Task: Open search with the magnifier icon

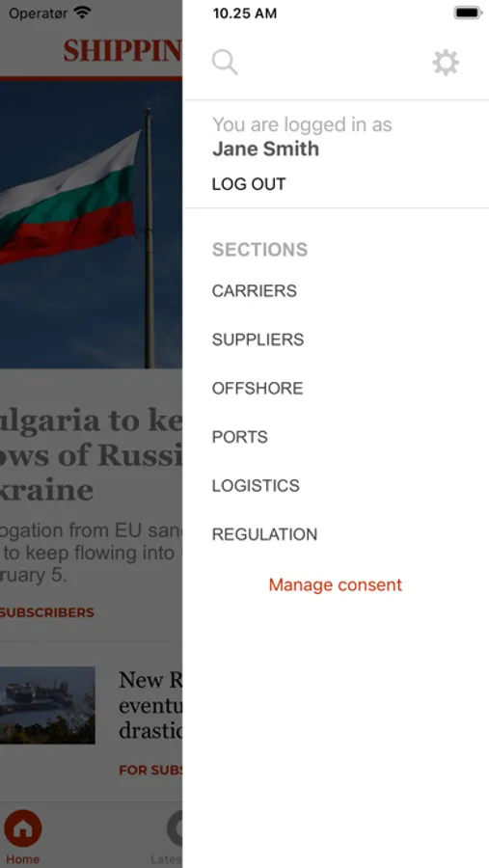Action: 225,62
